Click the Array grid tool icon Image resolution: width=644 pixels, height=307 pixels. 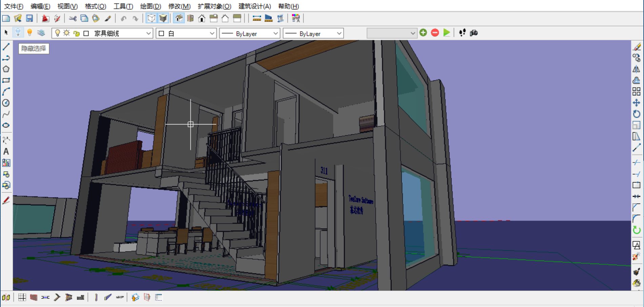click(x=637, y=92)
